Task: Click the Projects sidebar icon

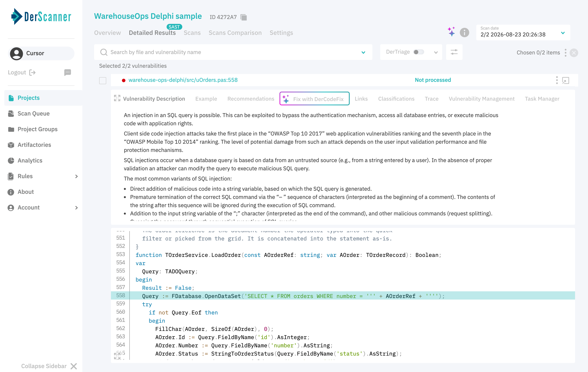Action: (x=11, y=98)
